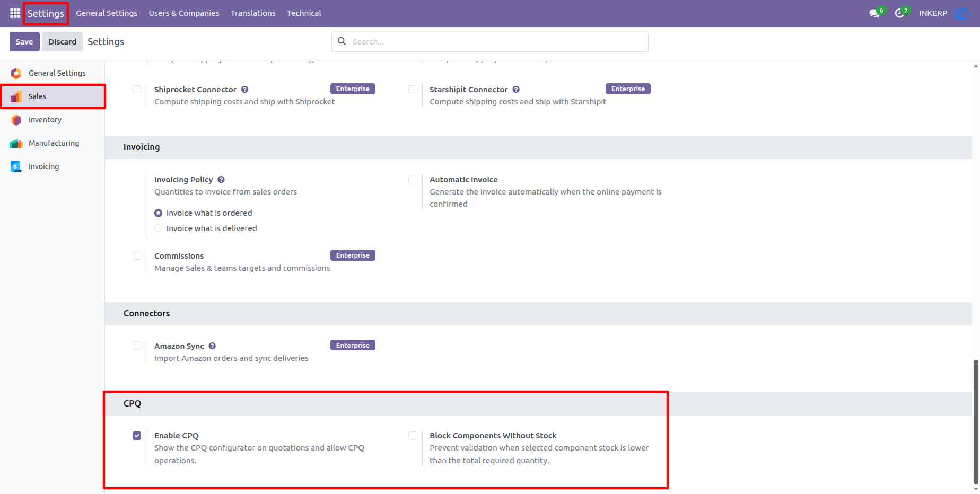The image size is (980, 494).
Task: Select Invoicing in the settings sidebar
Action: (x=52, y=166)
